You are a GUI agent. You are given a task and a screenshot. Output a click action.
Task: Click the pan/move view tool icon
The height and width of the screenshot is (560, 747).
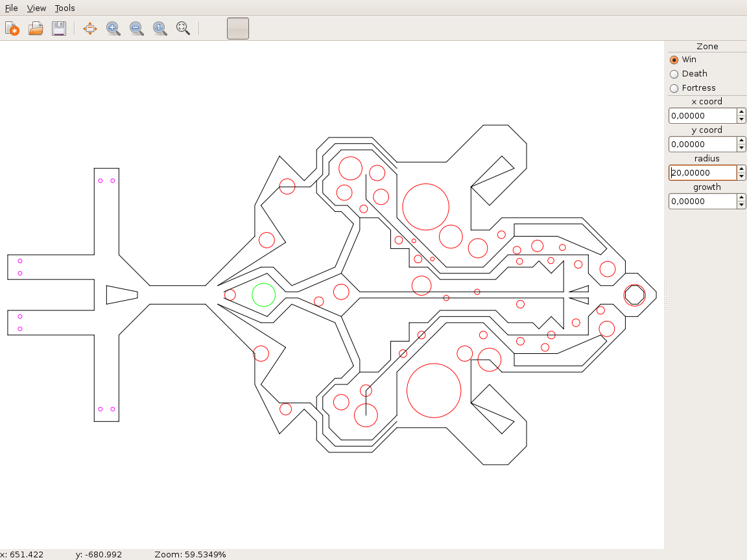tap(90, 29)
